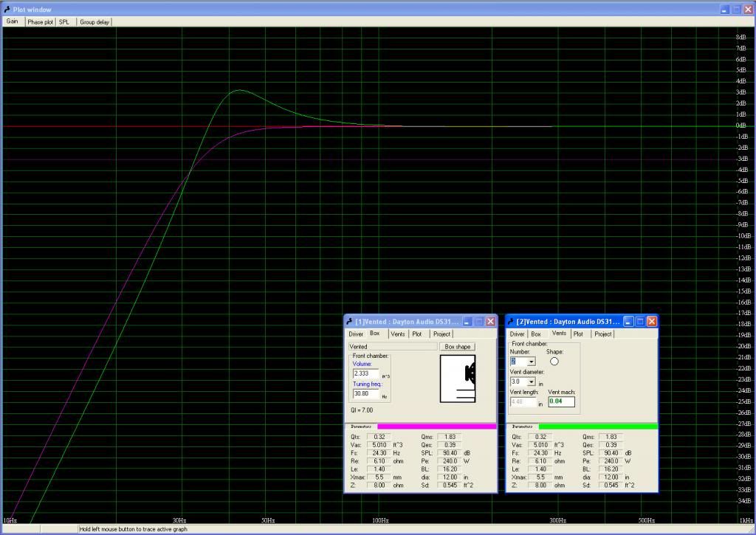Image resolution: width=756 pixels, height=535 pixels.
Task: Click the Tuning freq field showing 30.80
Action: (365, 394)
